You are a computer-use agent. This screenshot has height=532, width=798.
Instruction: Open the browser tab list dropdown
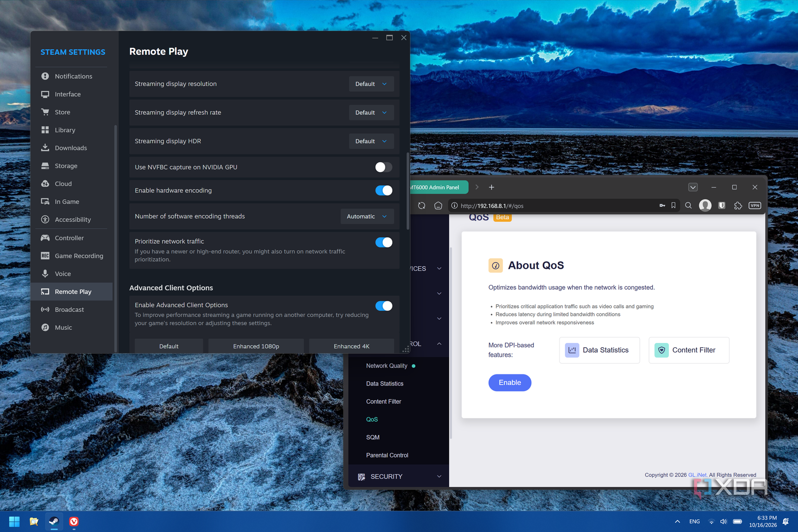point(693,187)
